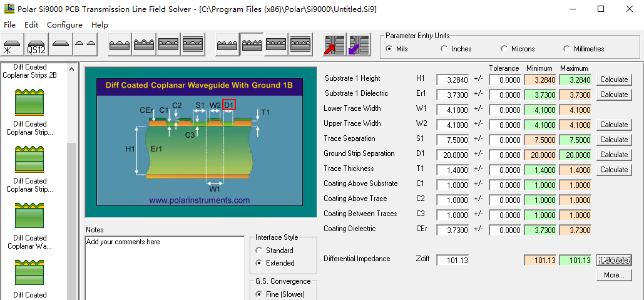Edit the tolerance field for S1
This screenshot has width=644, height=300.
click(505, 140)
